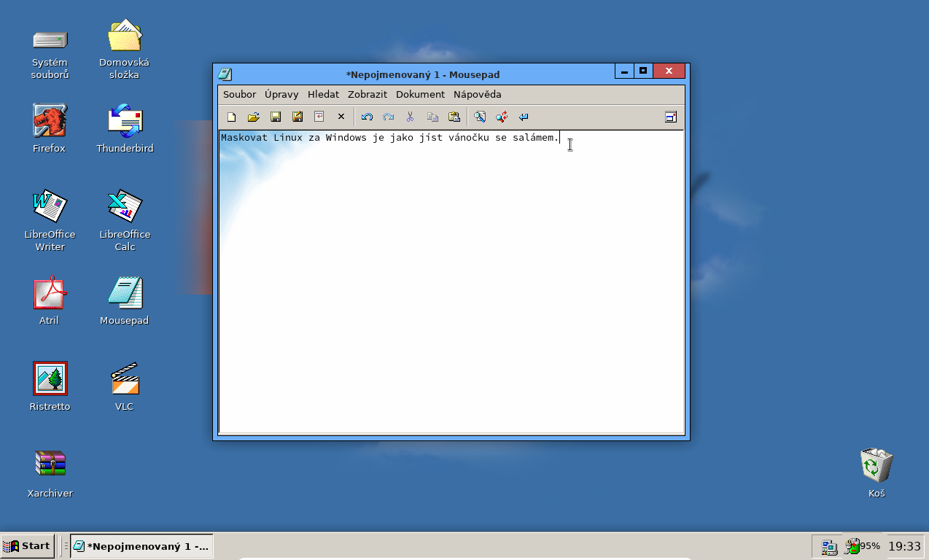Create a new document in Mousepad toolbar
Image resolution: width=929 pixels, height=560 pixels.
coord(232,117)
